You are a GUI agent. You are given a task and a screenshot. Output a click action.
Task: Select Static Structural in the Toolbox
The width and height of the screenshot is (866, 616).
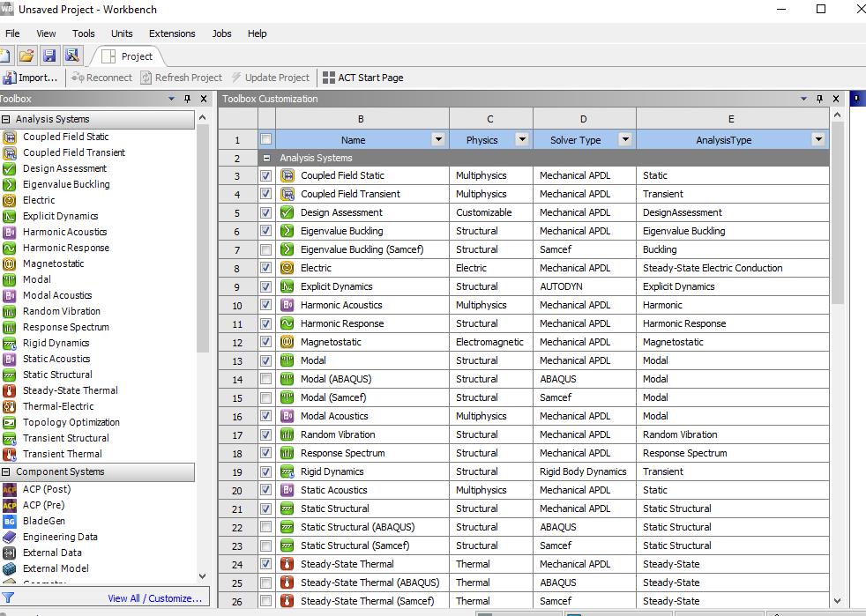coord(57,375)
